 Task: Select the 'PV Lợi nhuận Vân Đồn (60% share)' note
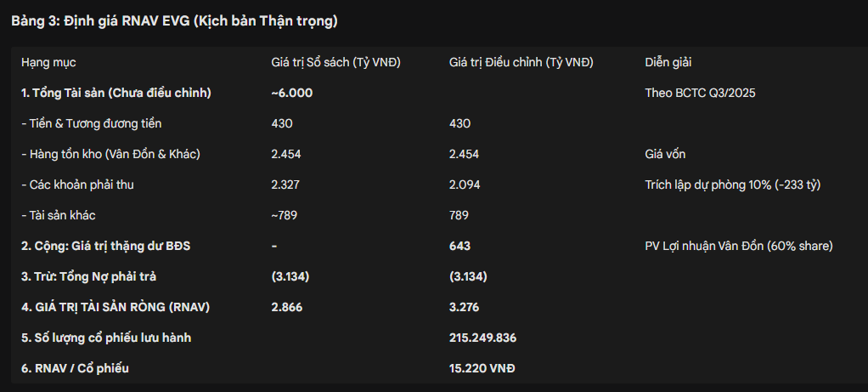pyautogui.click(x=739, y=246)
